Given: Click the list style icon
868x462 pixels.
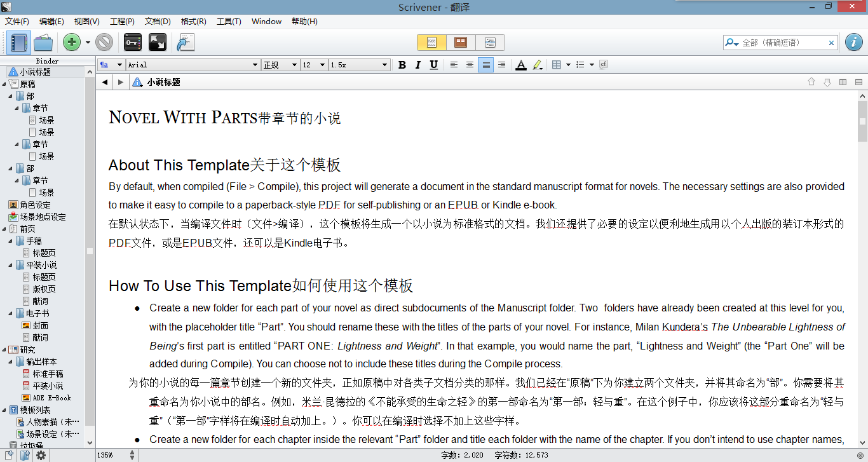Looking at the screenshot, I should point(580,65).
